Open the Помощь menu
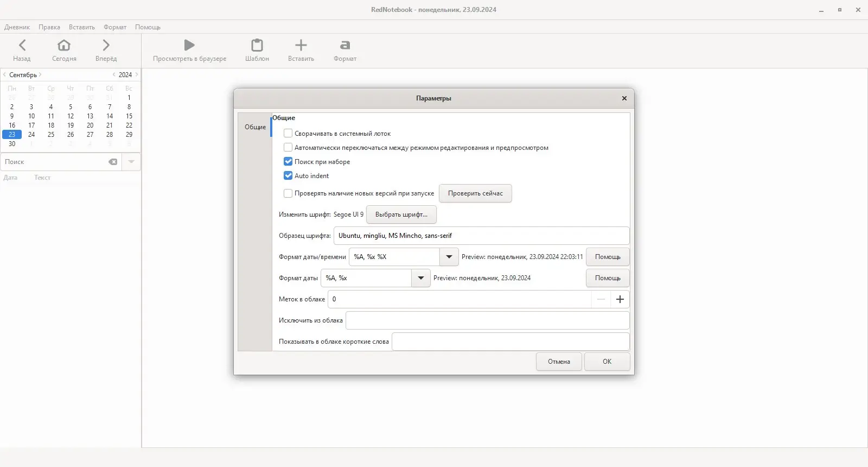This screenshot has height=467, width=868. click(x=148, y=27)
